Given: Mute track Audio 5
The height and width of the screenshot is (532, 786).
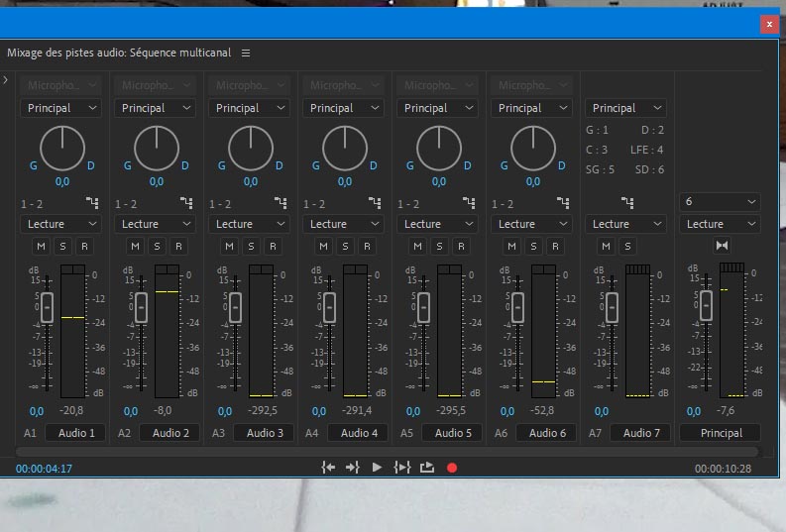Looking at the screenshot, I should [x=418, y=246].
